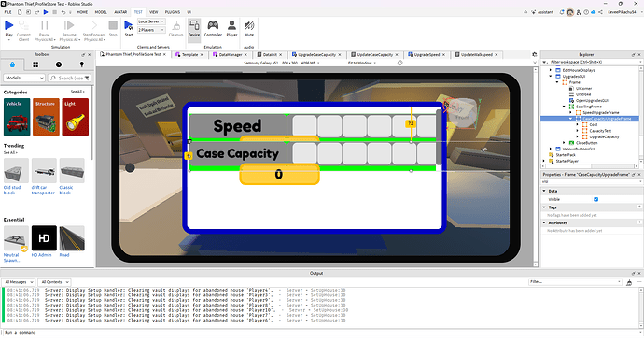Image resolution: width=644 pixels, height=343 pixels.
Task: Switch to the DataManager script tab
Action: 230,55
